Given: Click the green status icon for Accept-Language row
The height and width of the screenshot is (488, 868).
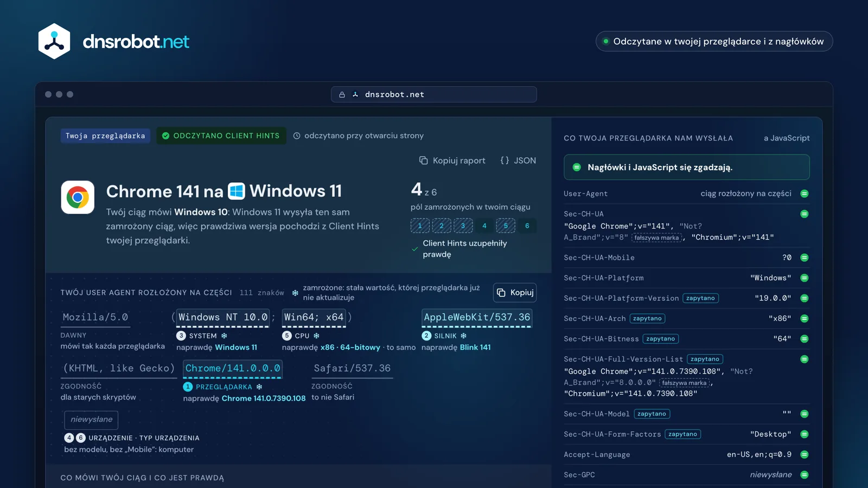Looking at the screenshot, I should 805,454.
